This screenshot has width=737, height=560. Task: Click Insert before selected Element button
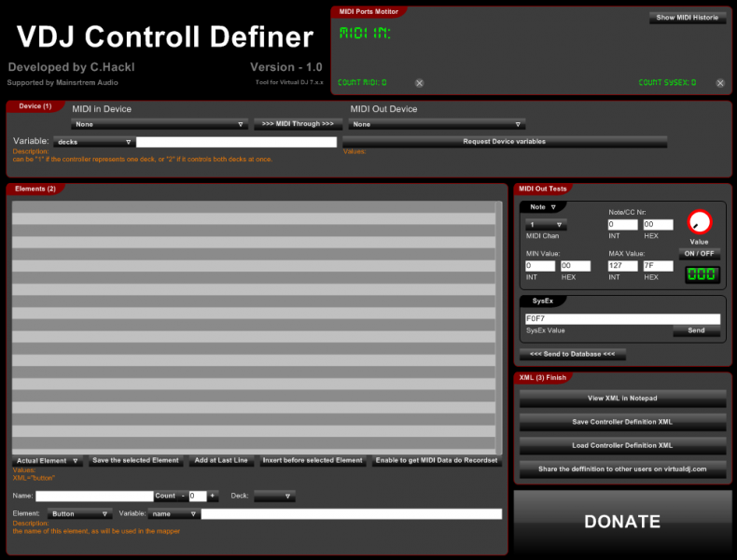tap(313, 460)
